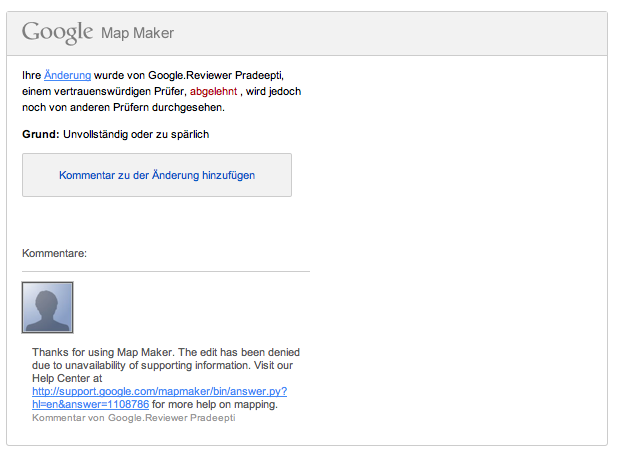
Task: Click Kommentar von Google.Reviewer Pradeepti line
Action: (134, 418)
